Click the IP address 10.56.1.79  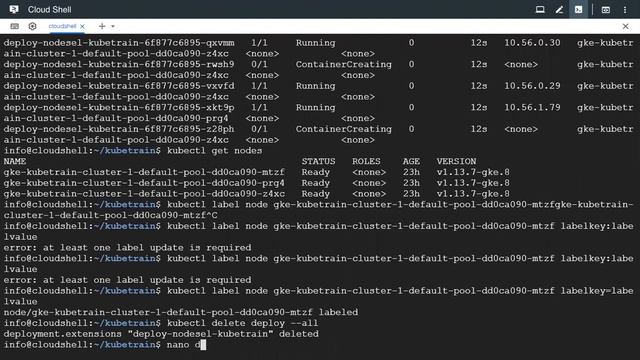tap(532, 108)
